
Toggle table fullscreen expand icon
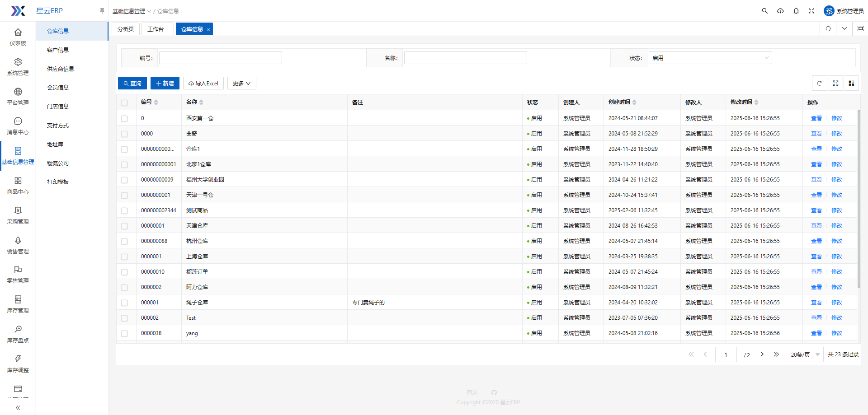(835, 84)
